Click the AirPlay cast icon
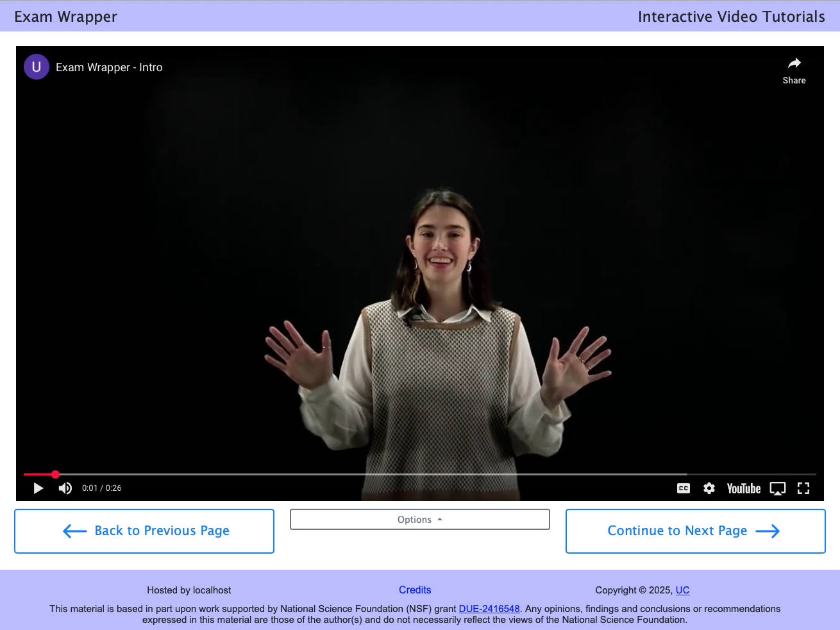The image size is (840, 630). 777,488
